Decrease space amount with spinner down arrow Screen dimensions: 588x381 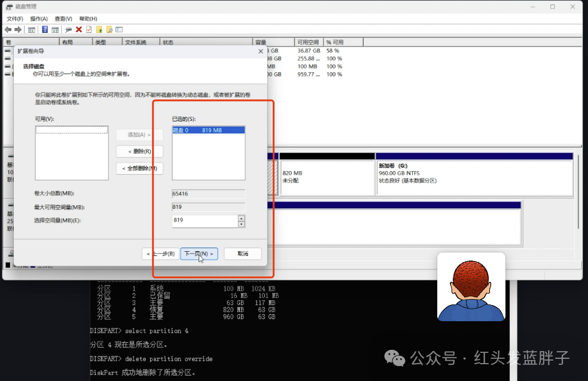(242, 224)
